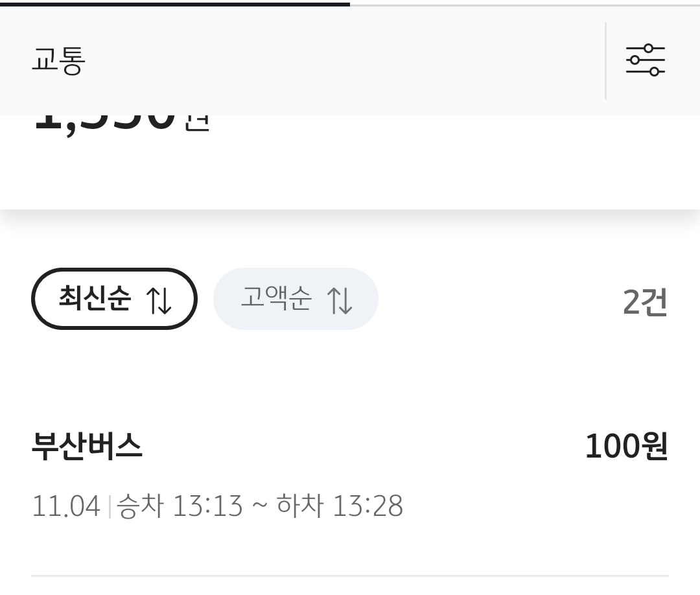Click the dark filled progress bar segment

tap(175, 4)
